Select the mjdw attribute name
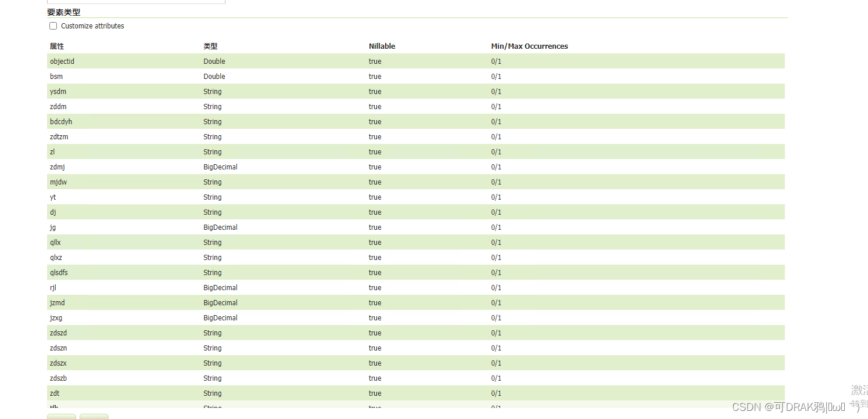 tap(58, 182)
